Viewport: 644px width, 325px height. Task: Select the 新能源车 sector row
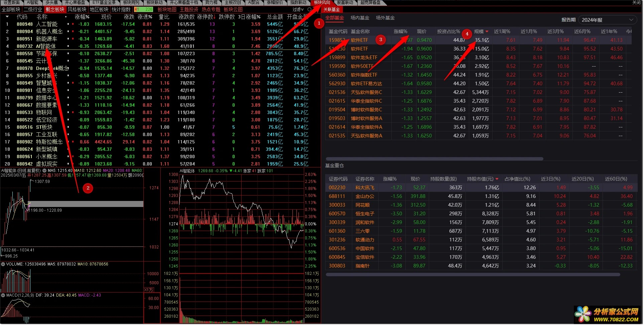click(x=155, y=39)
